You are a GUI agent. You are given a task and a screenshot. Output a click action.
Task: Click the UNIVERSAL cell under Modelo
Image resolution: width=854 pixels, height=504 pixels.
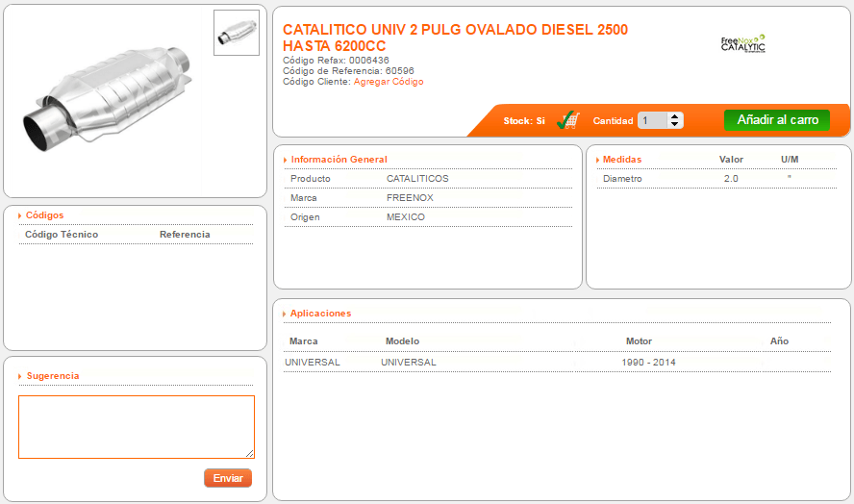(409, 363)
